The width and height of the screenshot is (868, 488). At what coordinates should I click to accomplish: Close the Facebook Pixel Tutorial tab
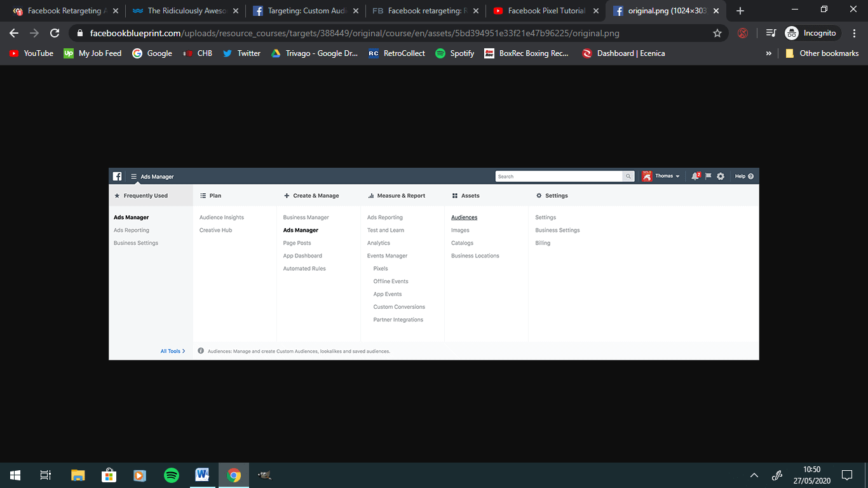(595, 11)
